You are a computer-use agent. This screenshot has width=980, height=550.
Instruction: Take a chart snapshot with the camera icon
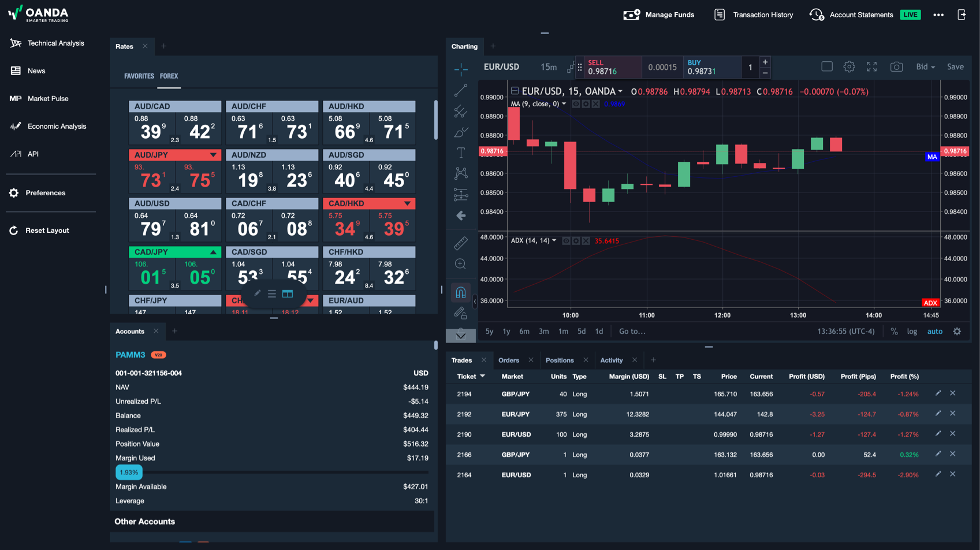(897, 66)
